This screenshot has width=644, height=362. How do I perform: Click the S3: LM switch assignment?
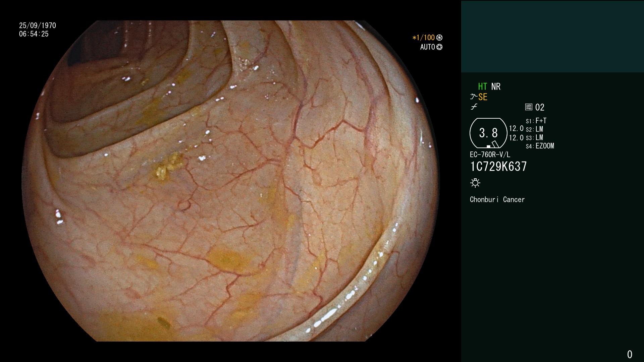[x=534, y=138]
